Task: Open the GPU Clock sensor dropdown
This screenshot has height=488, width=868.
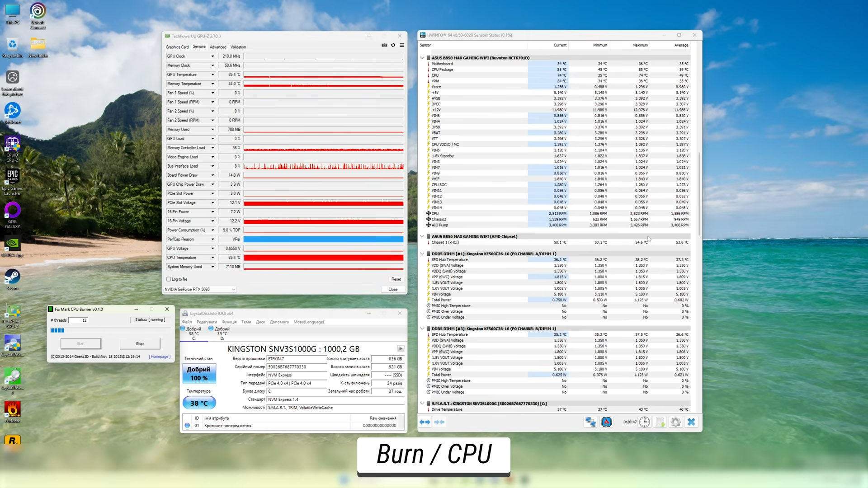Action: click(x=212, y=56)
